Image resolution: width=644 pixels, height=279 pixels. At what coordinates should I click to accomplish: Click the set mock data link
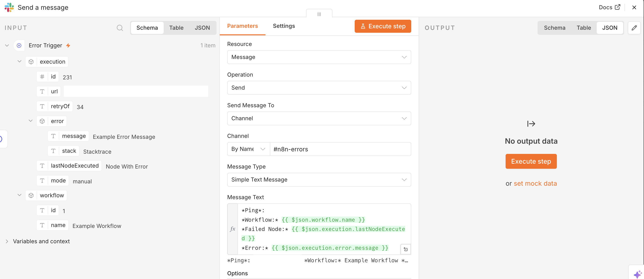pos(535,183)
